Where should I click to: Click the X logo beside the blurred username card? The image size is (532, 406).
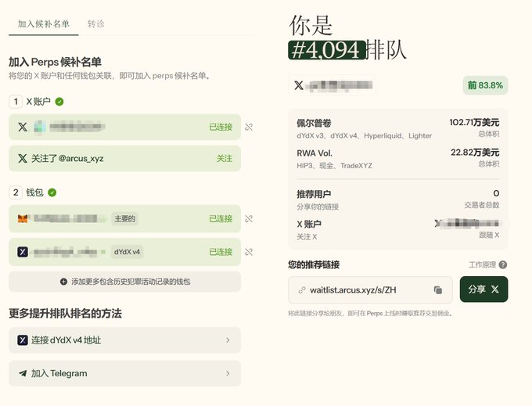point(299,85)
